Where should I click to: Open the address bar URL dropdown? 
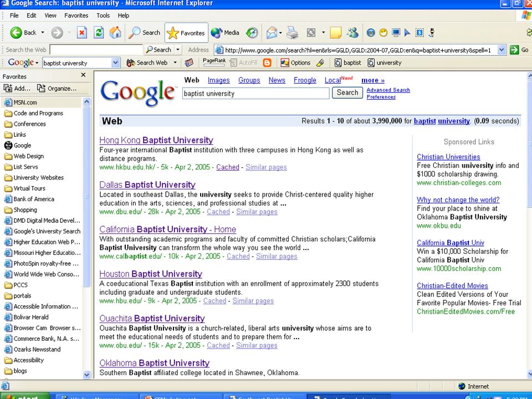[x=501, y=50]
